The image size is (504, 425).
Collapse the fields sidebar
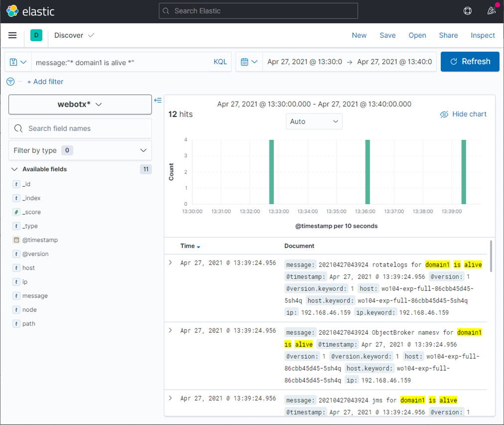[158, 100]
